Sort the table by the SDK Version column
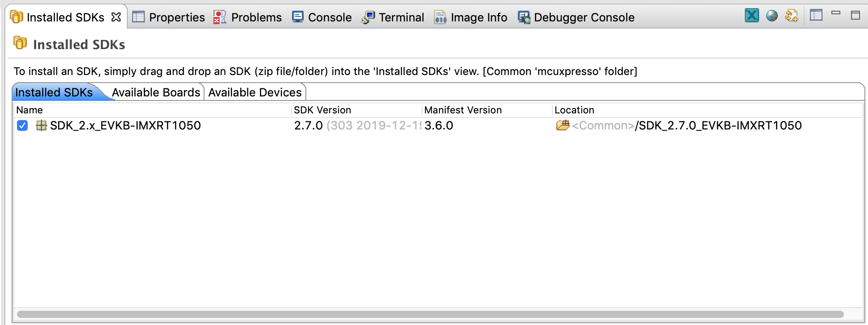The height and width of the screenshot is (325, 868). [x=322, y=110]
